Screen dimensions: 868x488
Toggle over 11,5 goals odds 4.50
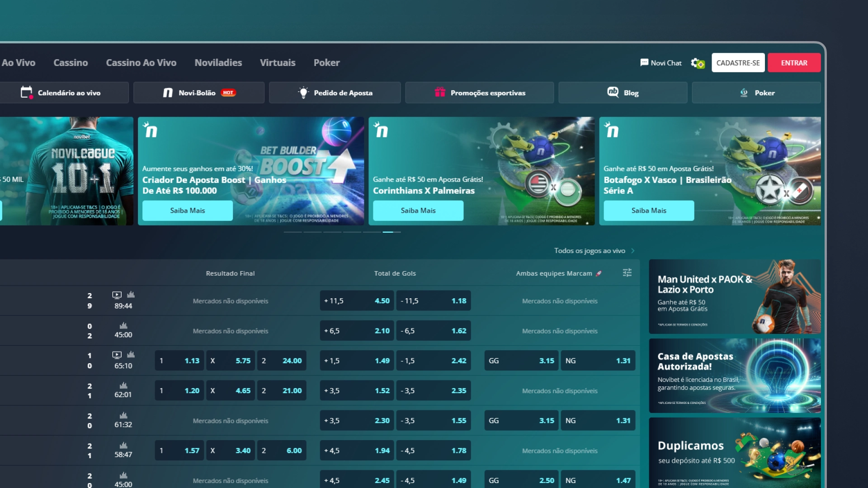(x=357, y=301)
